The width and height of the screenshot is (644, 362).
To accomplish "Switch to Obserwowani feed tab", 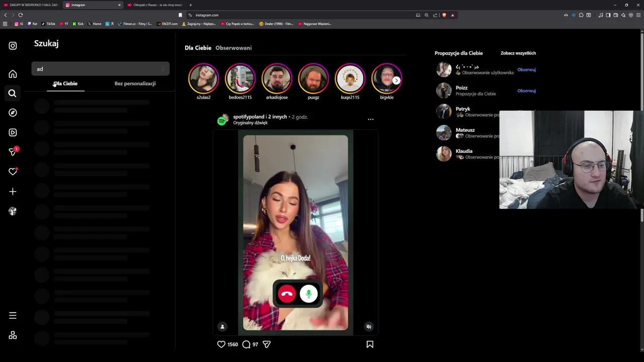I will tap(233, 48).
